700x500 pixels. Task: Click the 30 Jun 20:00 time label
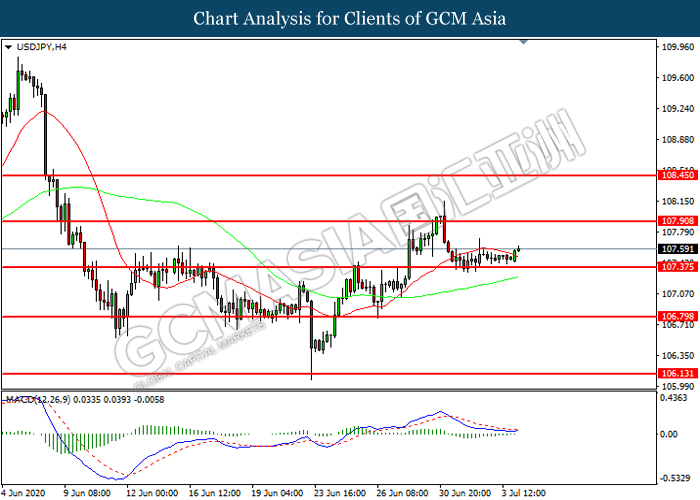click(x=465, y=493)
